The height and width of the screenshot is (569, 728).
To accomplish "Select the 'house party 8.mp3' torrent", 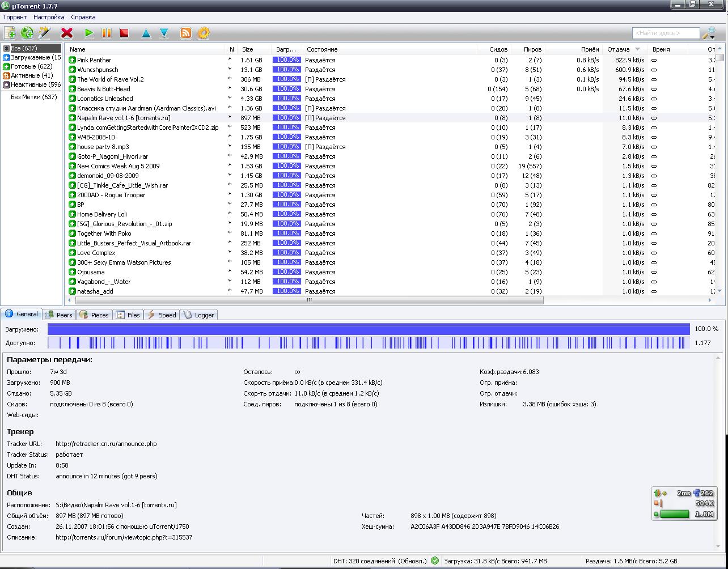I will (x=390, y=147).
